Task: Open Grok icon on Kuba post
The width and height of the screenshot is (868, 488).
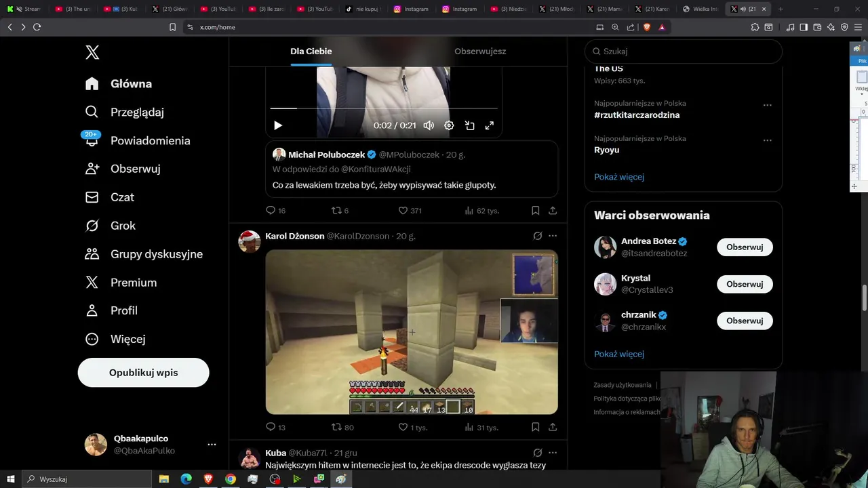Action: coord(537,453)
